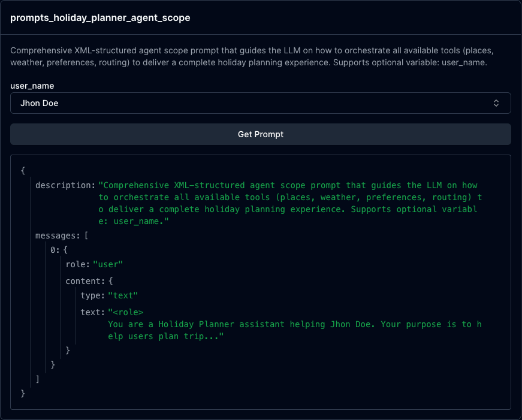The image size is (522, 420).
Task: Click the Get Prompt button
Action: 260,134
